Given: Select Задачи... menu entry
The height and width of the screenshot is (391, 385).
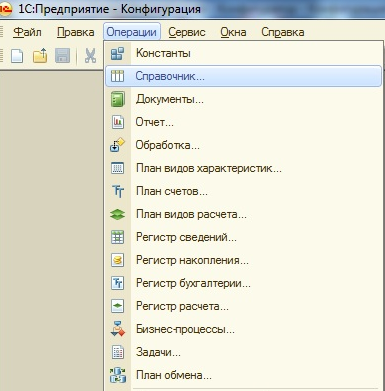Looking at the screenshot, I should tap(244, 352).
